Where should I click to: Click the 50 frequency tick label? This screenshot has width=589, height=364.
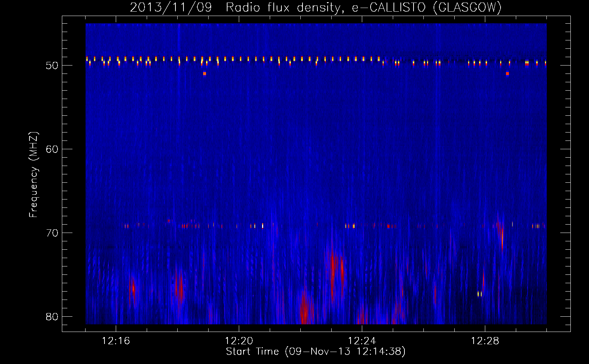52,66
